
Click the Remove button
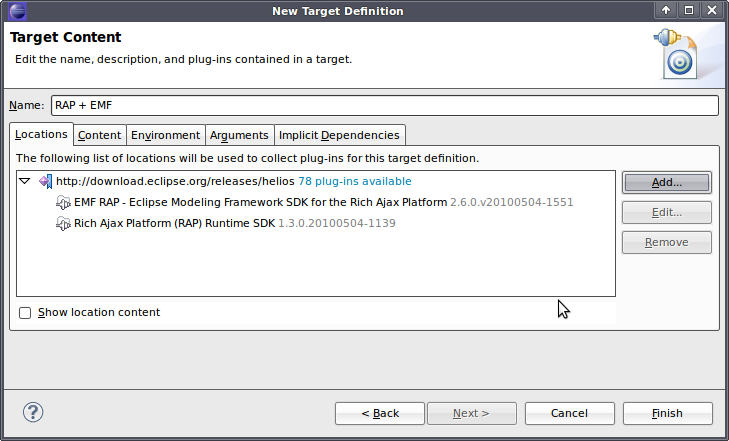point(667,242)
